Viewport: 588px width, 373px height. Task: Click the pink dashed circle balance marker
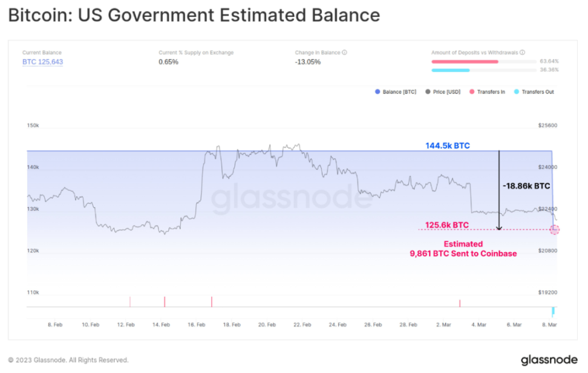click(554, 230)
